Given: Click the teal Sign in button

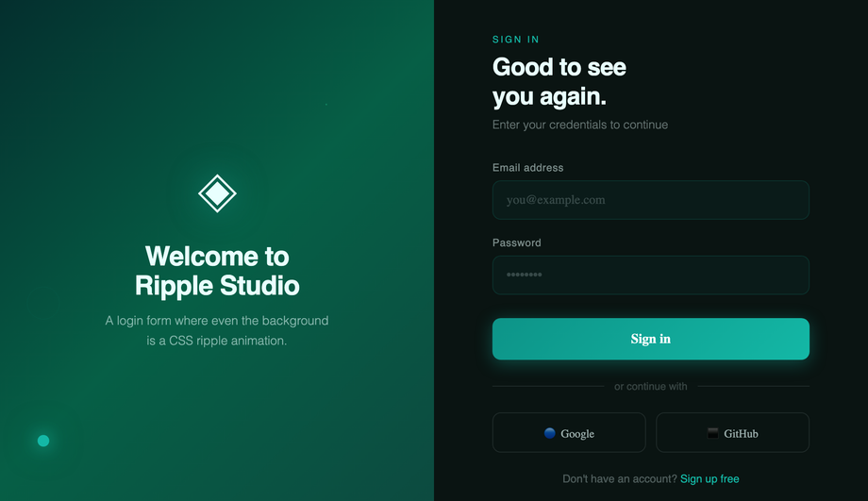Looking at the screenshot, I should tap(650, 339).
